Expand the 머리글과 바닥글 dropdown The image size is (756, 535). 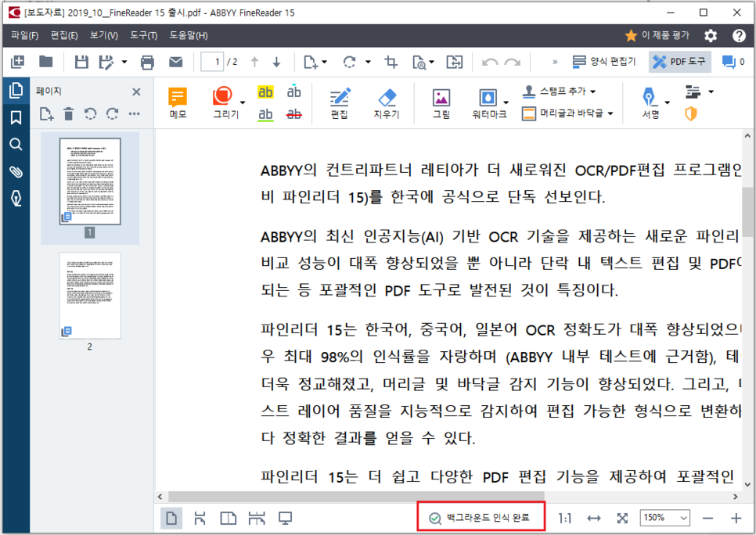click(x=610, y=113)
